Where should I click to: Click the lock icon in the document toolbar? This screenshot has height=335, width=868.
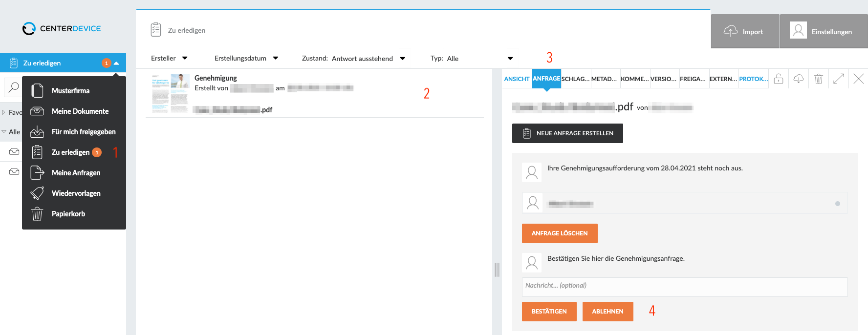(779, 79)
